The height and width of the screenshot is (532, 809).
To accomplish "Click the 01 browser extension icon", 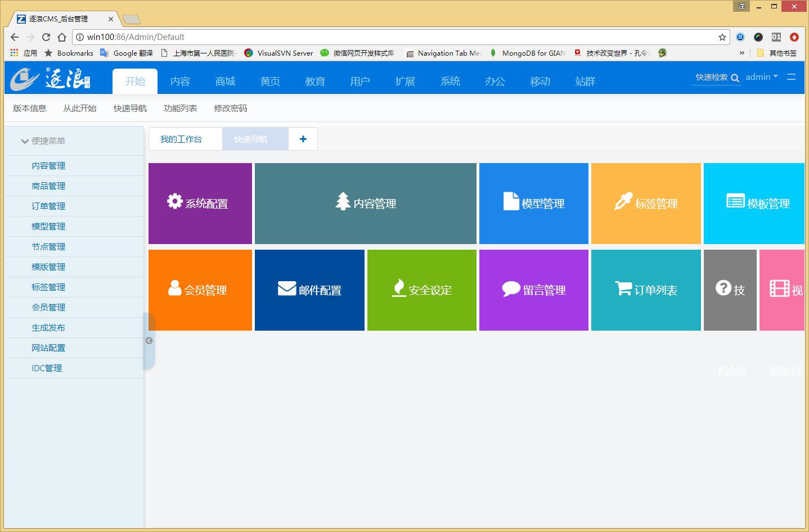I will click(776, 37).
